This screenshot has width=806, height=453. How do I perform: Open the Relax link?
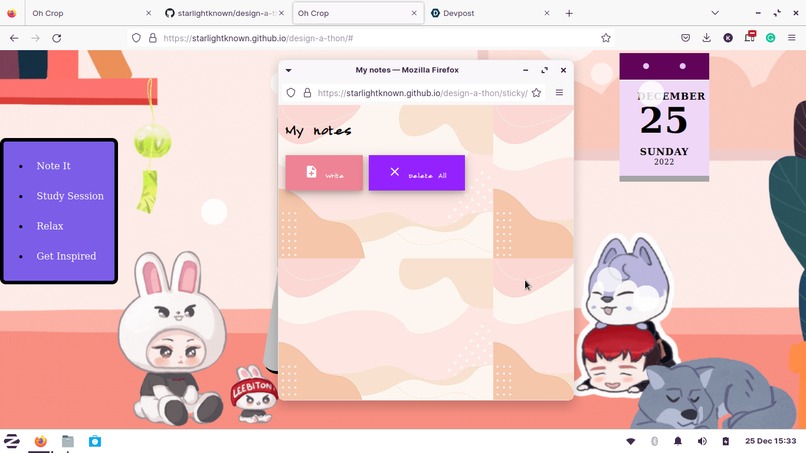pos(50,226)
